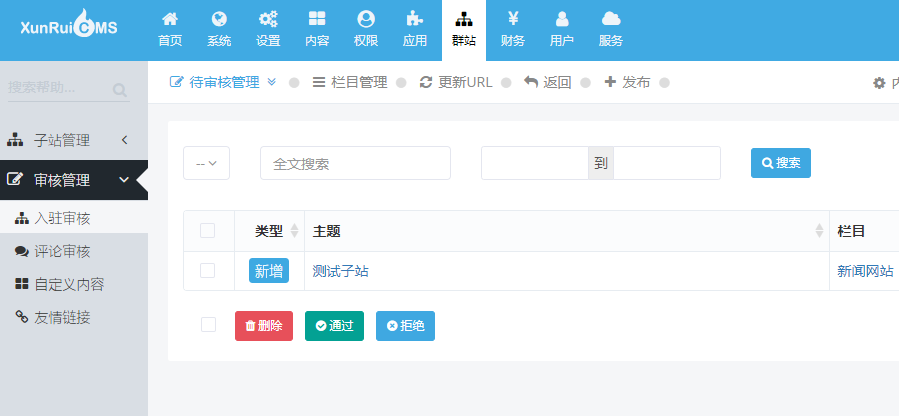
Task: Expand the 待审核管理 dropdown arrow
Action: pos(272,82)
